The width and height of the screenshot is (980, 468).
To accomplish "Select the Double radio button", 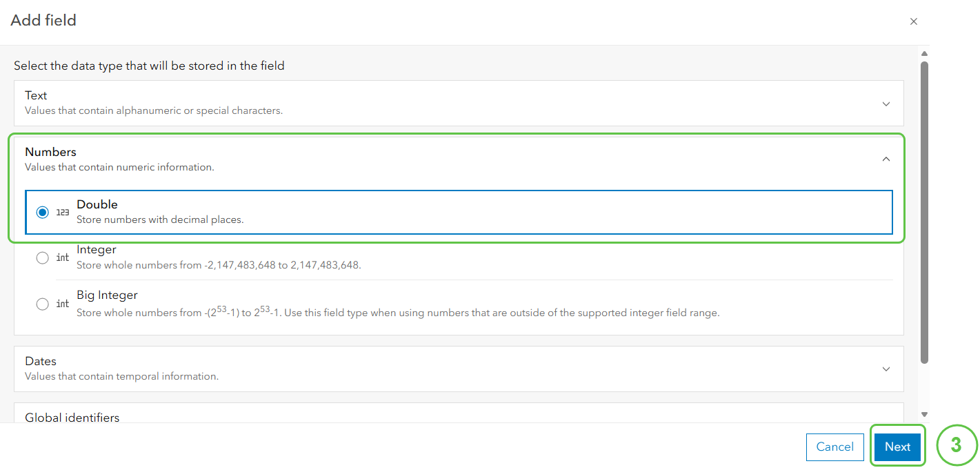I will pyautogui.click(x=43, y=213).
